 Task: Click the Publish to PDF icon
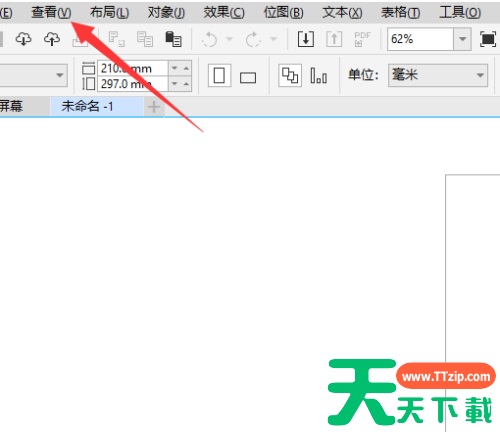(x=362, y=39)
